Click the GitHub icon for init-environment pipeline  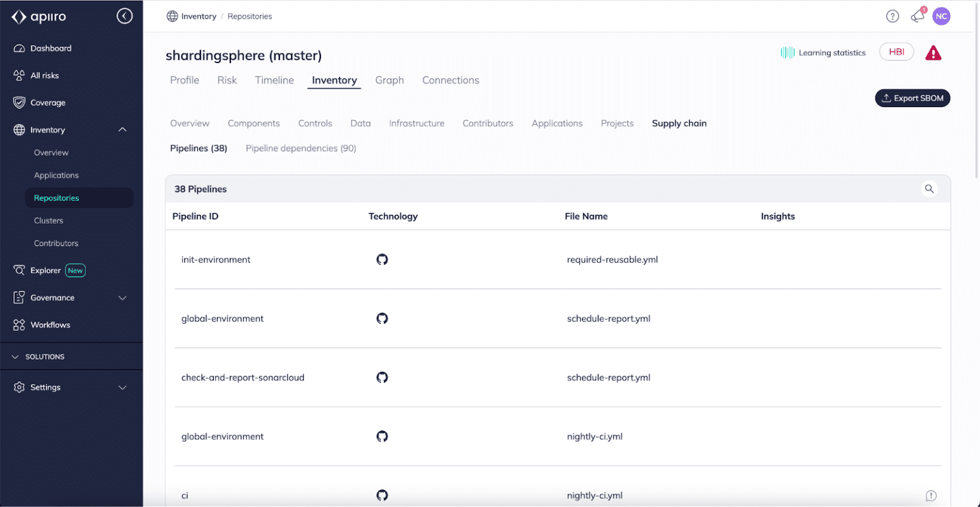[x=382, y=260]
